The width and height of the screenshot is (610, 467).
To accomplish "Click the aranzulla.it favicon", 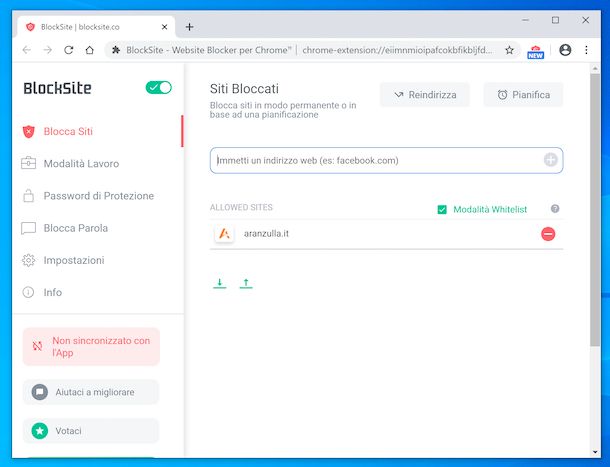I will click(x=224, y=234).
